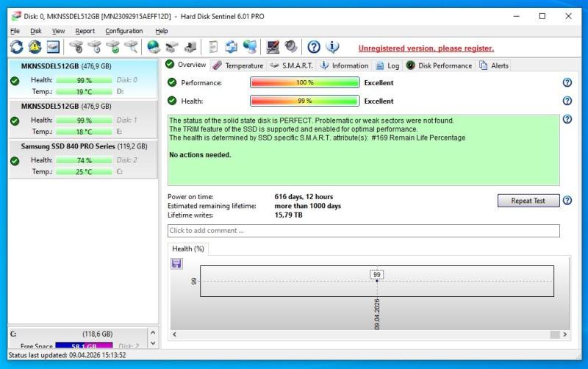588x369 pixels.
Task: Click the status last updated text
Action: coord(67,355)
